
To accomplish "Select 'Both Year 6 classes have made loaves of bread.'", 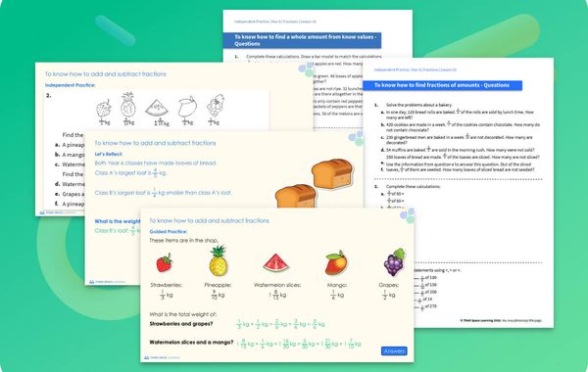I will click(156, 163).
